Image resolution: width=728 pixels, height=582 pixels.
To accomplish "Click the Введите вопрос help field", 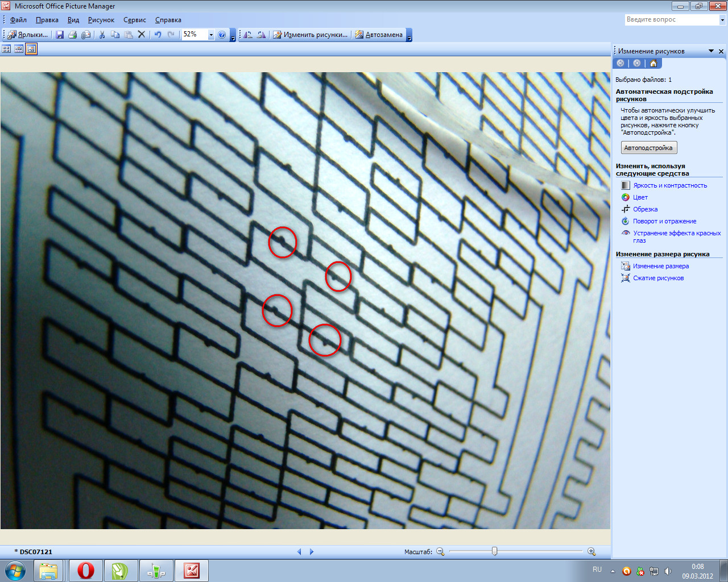I will [x=672, y=19].
